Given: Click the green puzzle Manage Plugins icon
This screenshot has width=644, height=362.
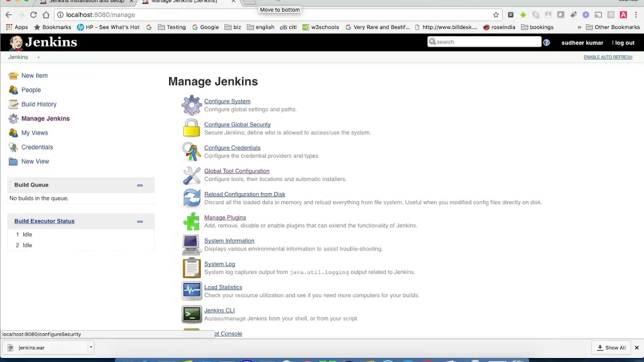Looking at the screenshot, I should (x=191, y=221).
